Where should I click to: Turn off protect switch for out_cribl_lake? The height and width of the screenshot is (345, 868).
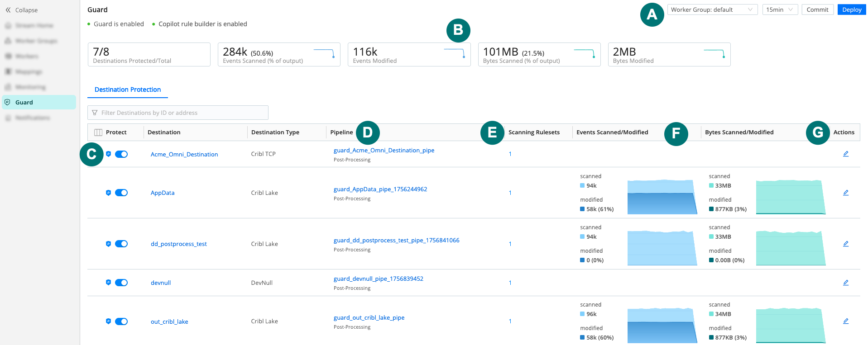point(121,321)
